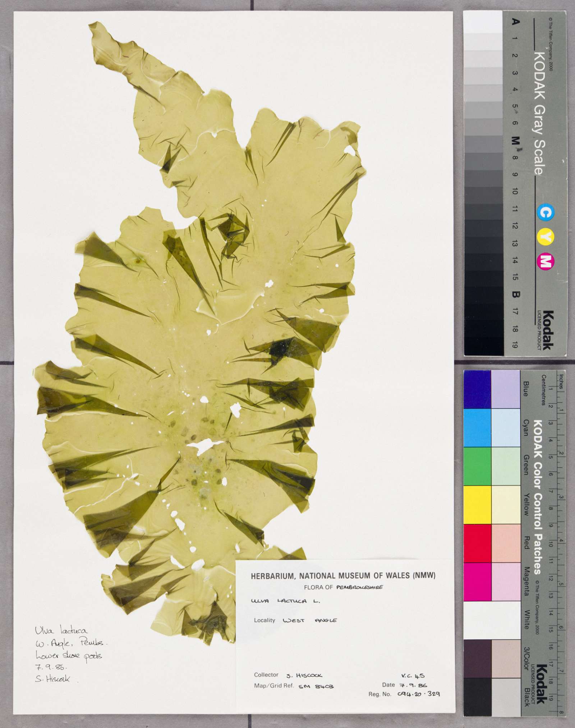Click the blue circle marked C
Screen dimensions: 575x728
coord(545,213)
